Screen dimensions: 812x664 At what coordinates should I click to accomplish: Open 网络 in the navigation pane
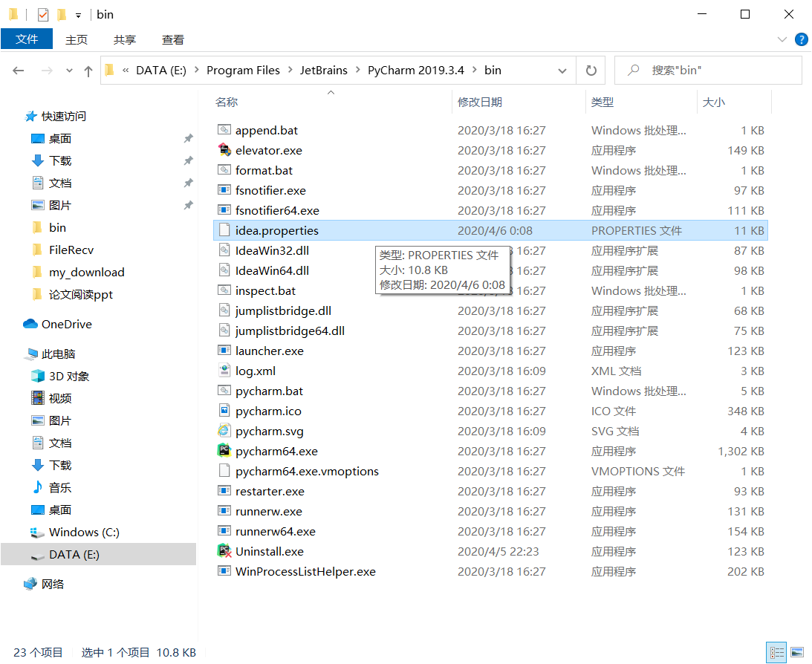[44, 584]
